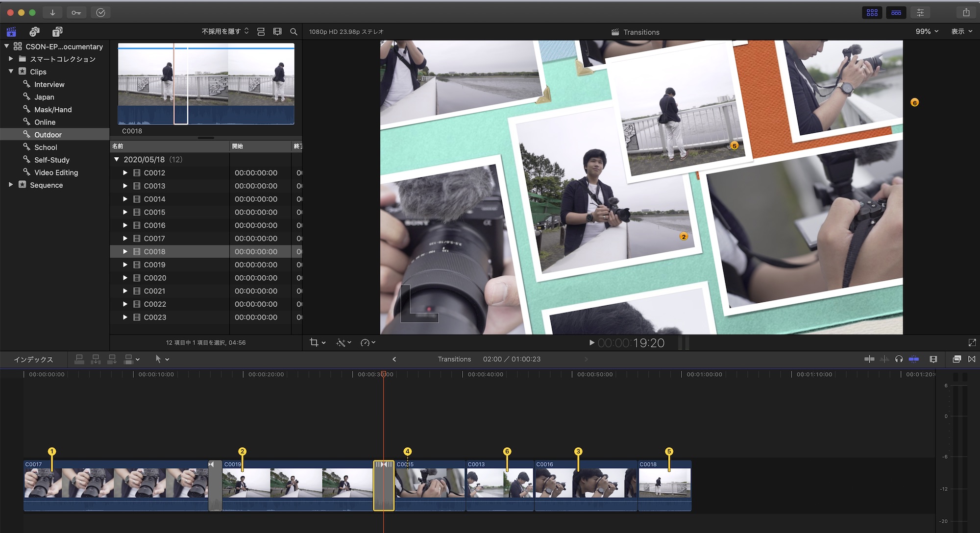Select the School keyword collection
This screenshot has width=980, height=533.
coord(46,147)
